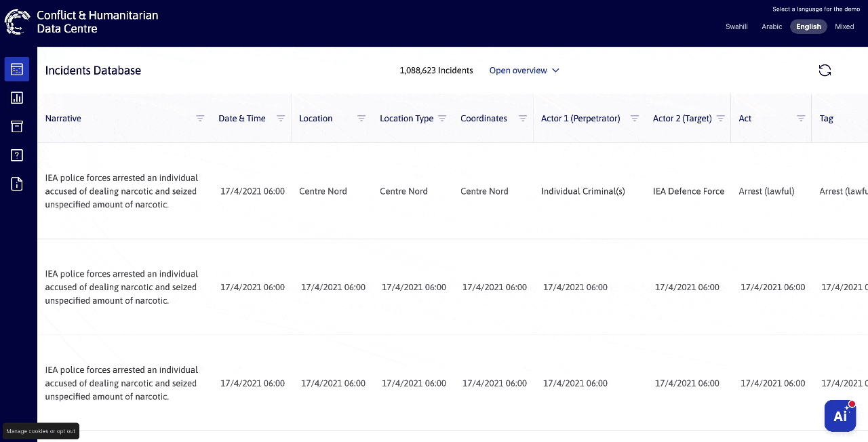Click the Act column header
This screenshot has height=442, width=868.
(745, 118)
